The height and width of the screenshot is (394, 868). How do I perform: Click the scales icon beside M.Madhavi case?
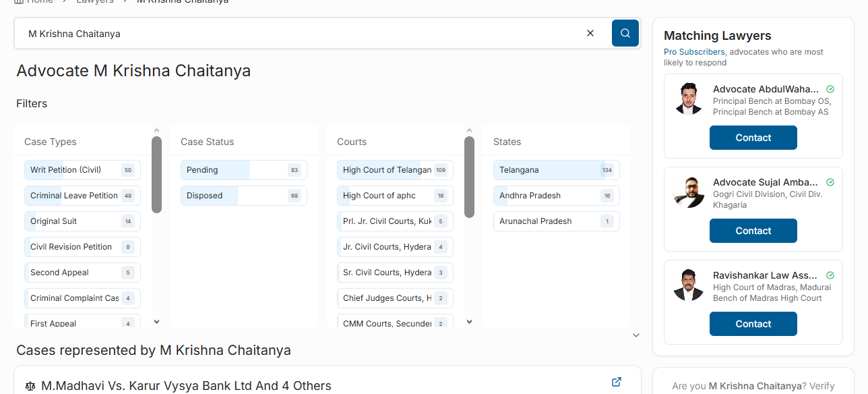[x=30, y=386]
